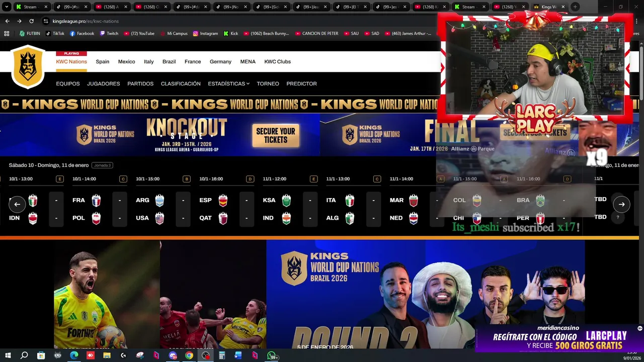The image size is (644, 362).
Task: Open the TORNEO page
Action: click(x=268, y=83)
